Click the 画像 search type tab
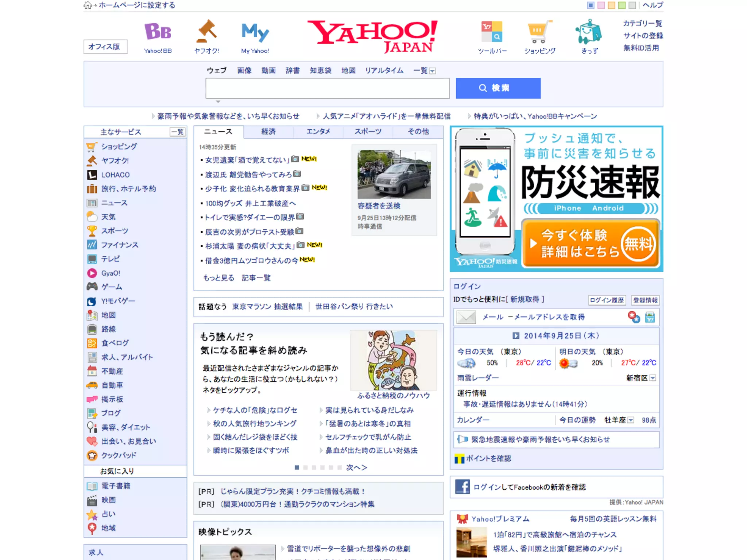The image size is (747, 560). click(x=244, y=70)
